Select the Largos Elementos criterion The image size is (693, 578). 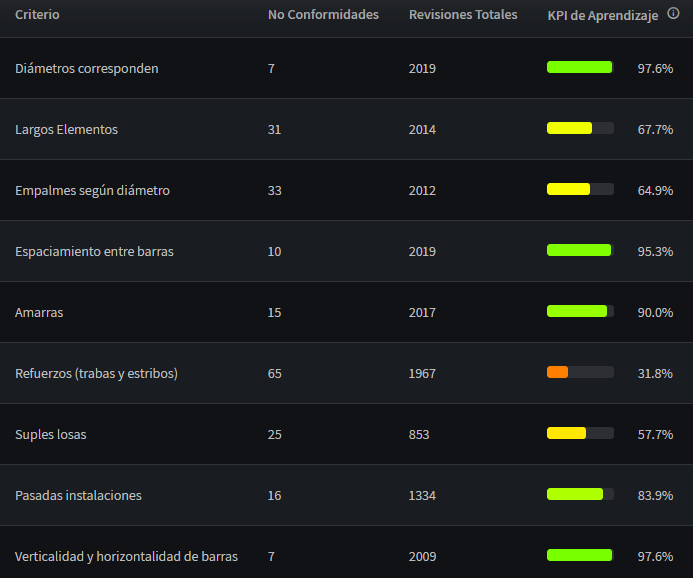coord(66,129)
